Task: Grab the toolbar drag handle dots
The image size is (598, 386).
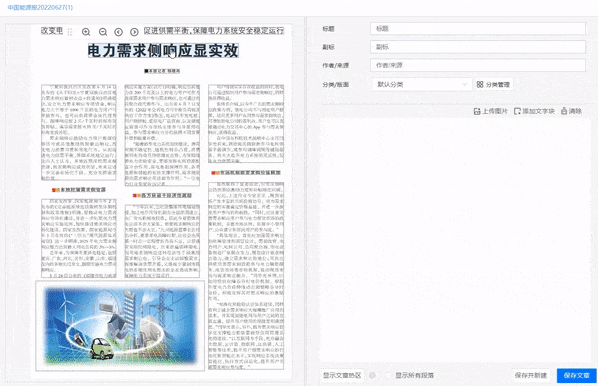Action: [70, 32]
